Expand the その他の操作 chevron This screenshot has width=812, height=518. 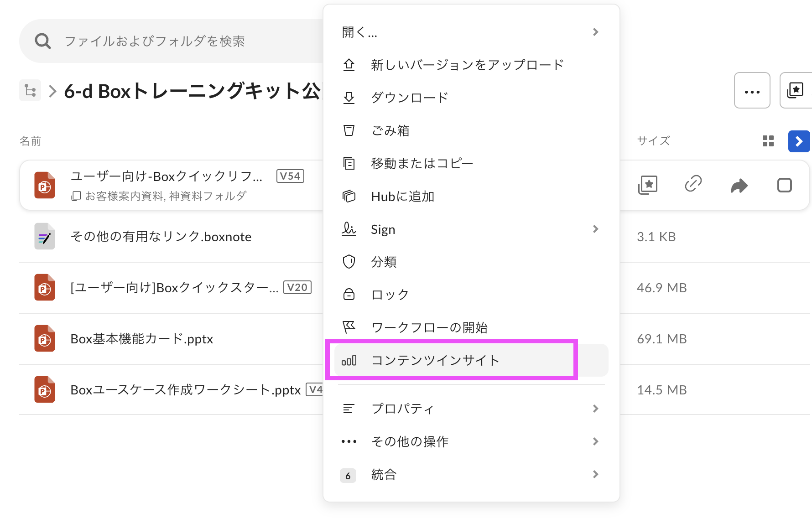click(595, 441)
